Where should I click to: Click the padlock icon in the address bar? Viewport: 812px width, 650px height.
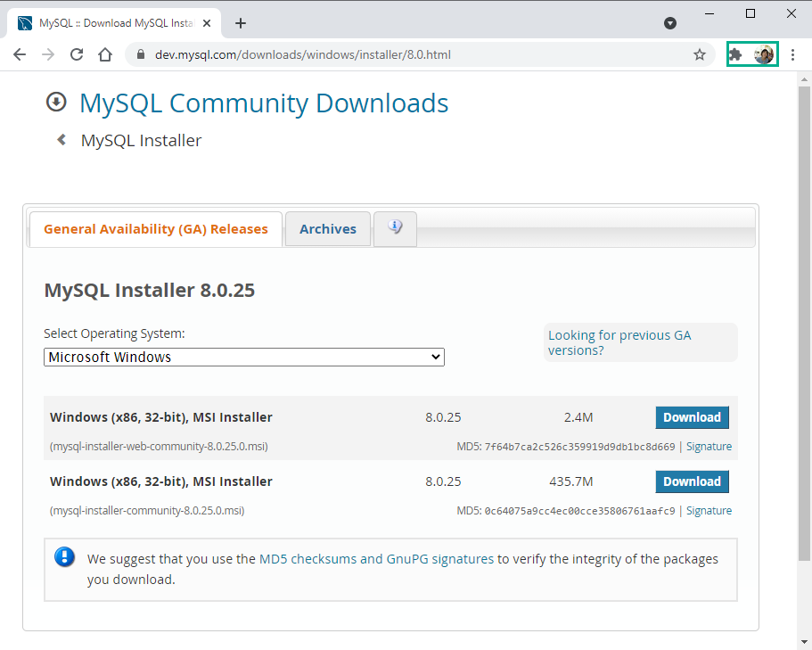[141, 54]
